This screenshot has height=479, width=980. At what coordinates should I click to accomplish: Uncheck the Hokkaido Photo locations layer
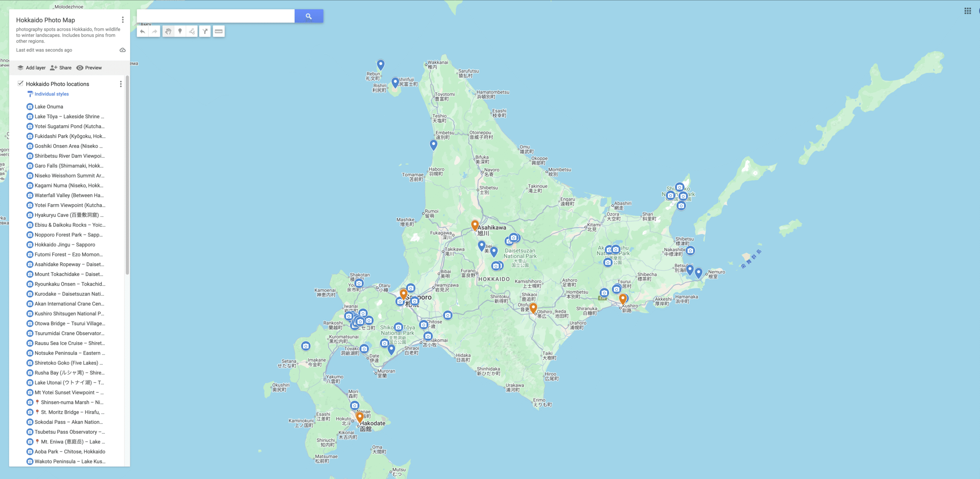point(21,83)
